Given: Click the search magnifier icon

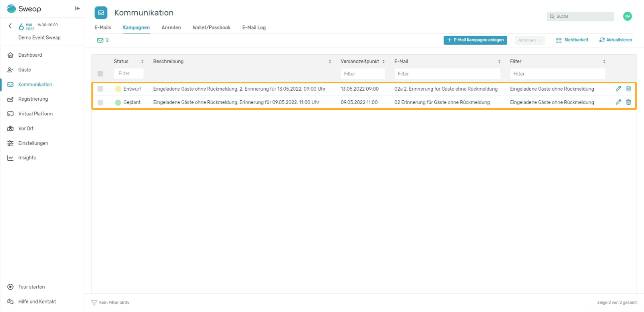Looking at the screenshot, I should coord(552,17).
